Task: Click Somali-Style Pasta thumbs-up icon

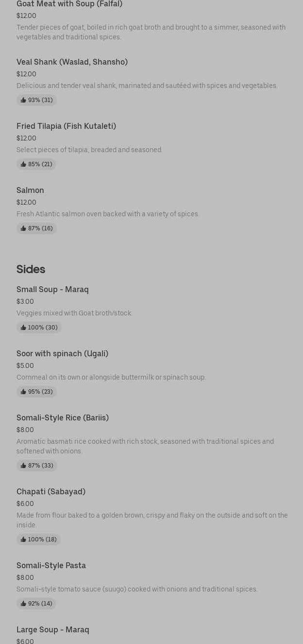Action: 23,604
